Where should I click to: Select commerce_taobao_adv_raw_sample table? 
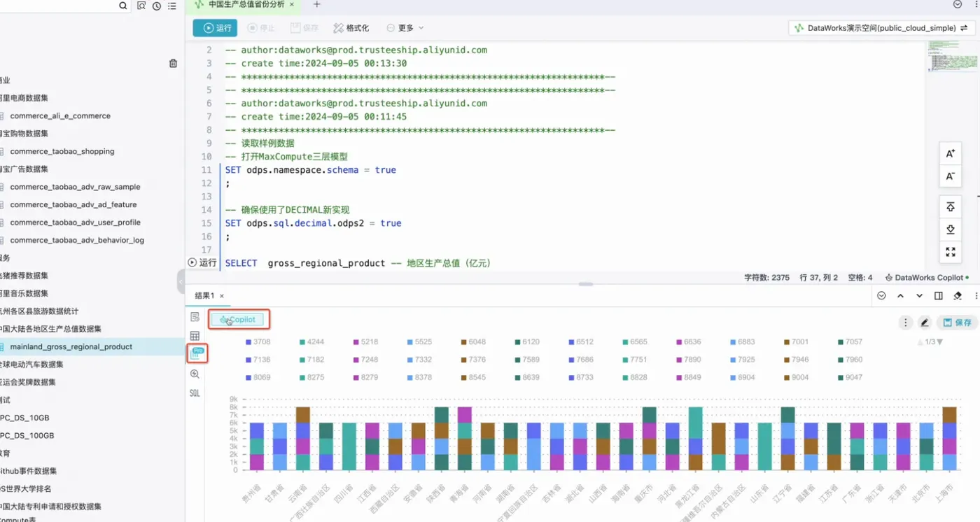[75, 187]
